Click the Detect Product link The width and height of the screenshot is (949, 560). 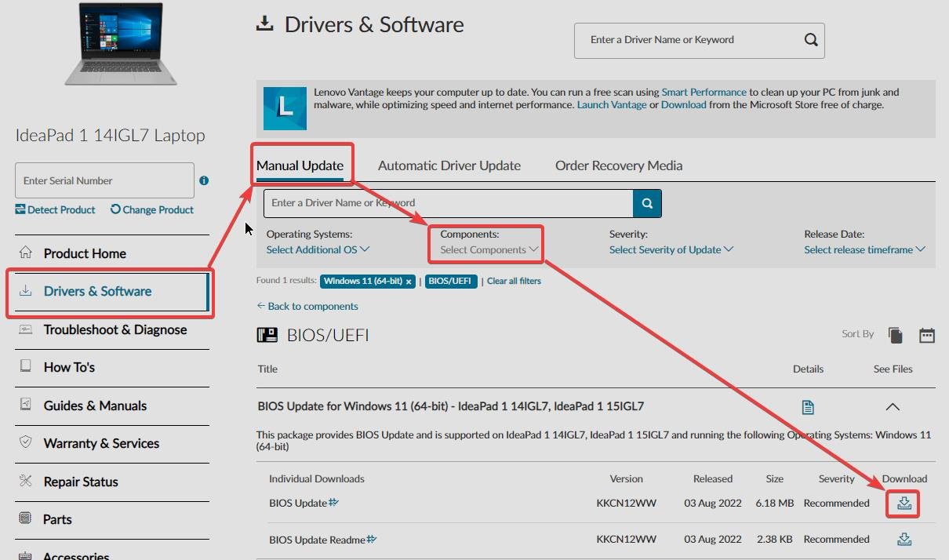(x=55, y=209)
